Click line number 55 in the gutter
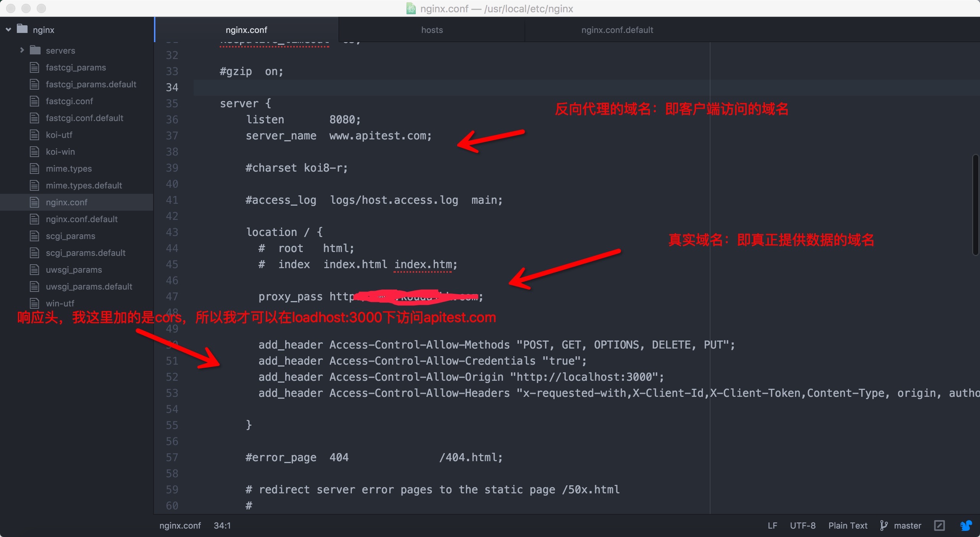The image size is (980, 537). coord(172,425)
